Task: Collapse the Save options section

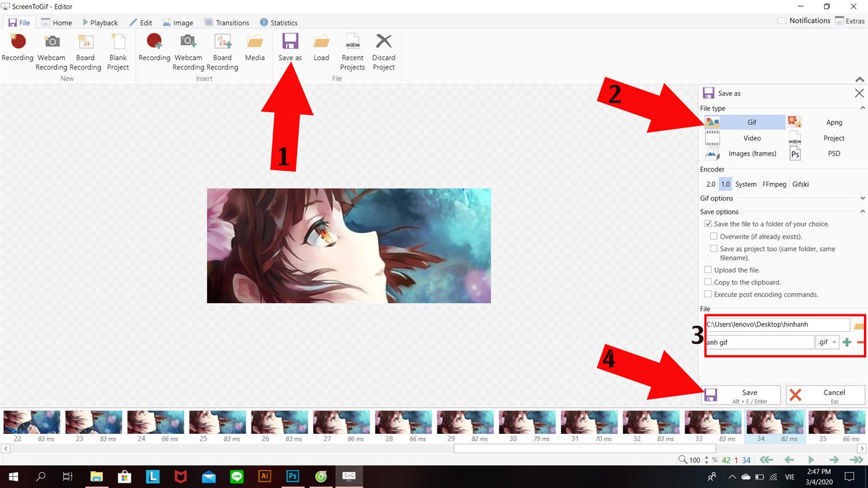Action: pyautogui.click(x=862, y=212)
